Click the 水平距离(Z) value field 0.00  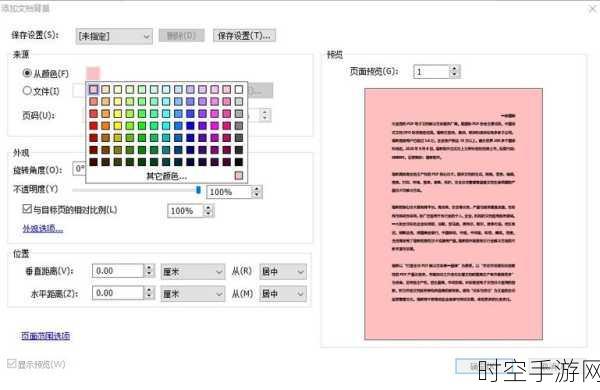pyautogui.click(x=118, y=293)
